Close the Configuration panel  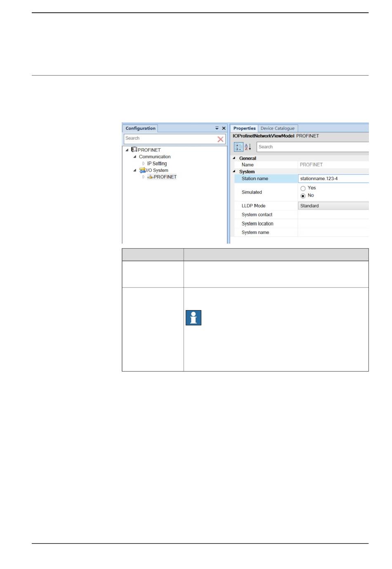[x=224, y=128]
